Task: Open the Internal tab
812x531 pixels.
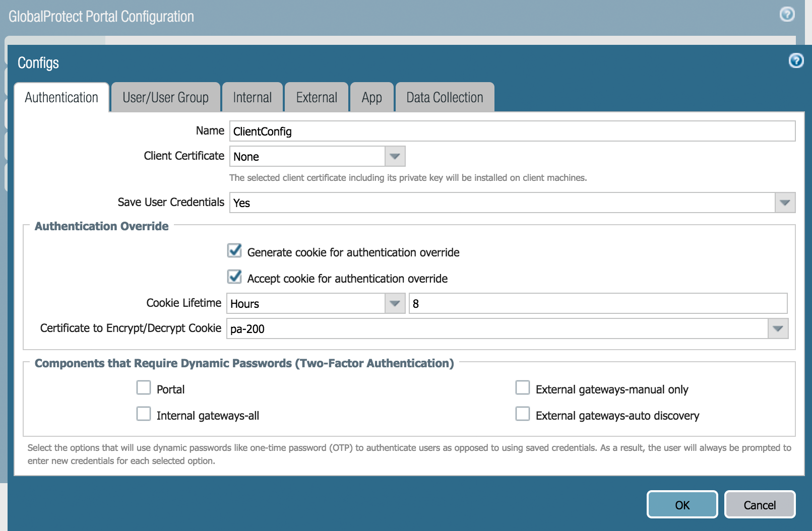Action: coord(253,97)
